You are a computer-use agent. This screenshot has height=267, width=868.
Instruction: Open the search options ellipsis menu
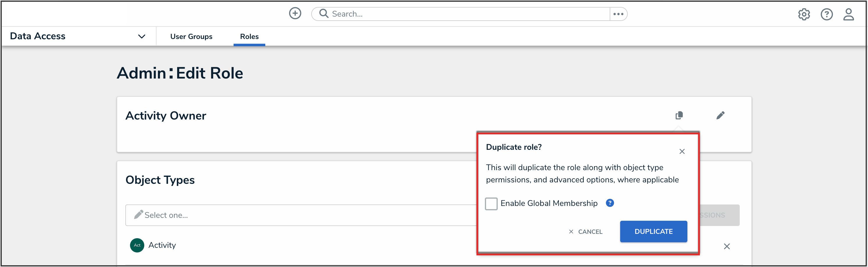click(x=618, y=14)
